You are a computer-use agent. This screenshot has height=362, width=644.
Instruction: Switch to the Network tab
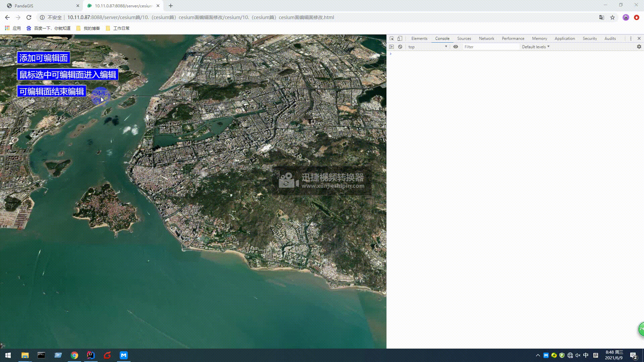click(x=486, y=39)
